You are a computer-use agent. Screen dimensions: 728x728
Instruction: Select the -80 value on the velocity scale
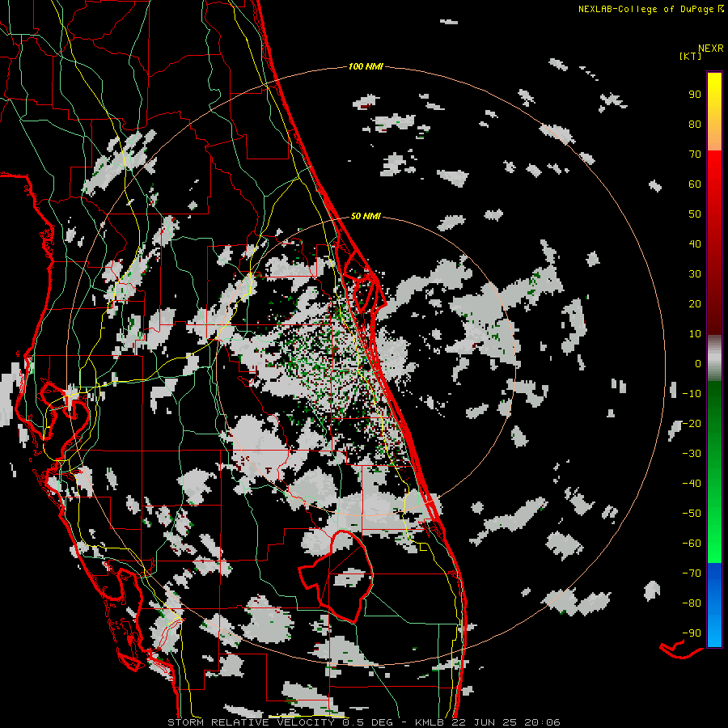(692, 603)
